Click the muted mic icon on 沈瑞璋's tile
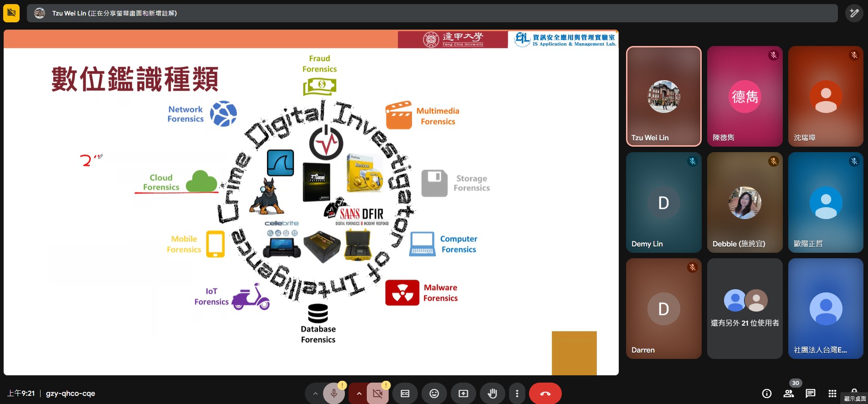 (854, 55)
